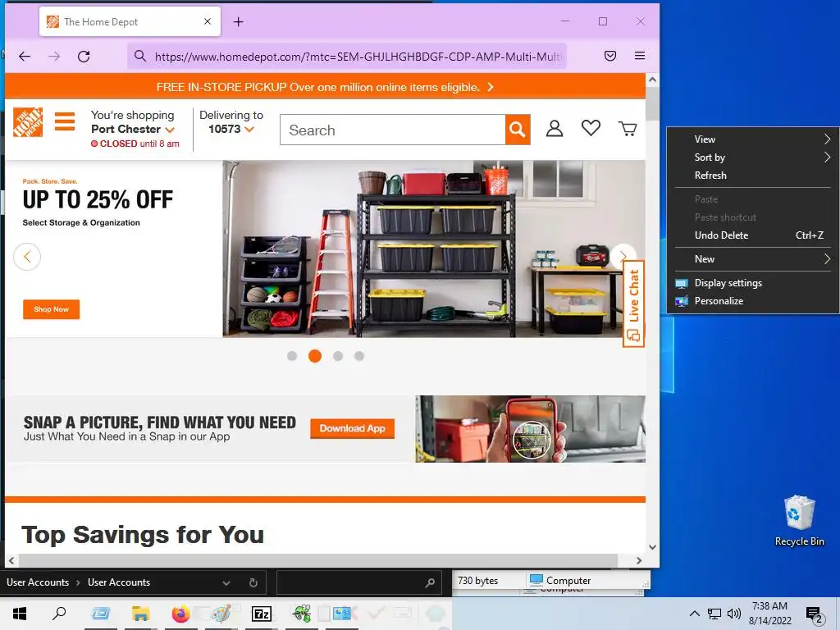Select Undo Delete in the context menu
840x630 pixels.
(x=753, y=235)
